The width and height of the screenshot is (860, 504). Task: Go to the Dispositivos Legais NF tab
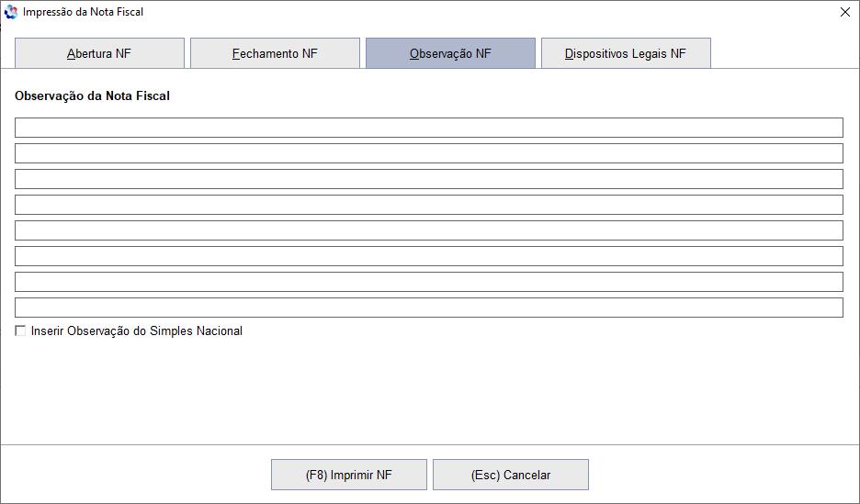(626, 53)
